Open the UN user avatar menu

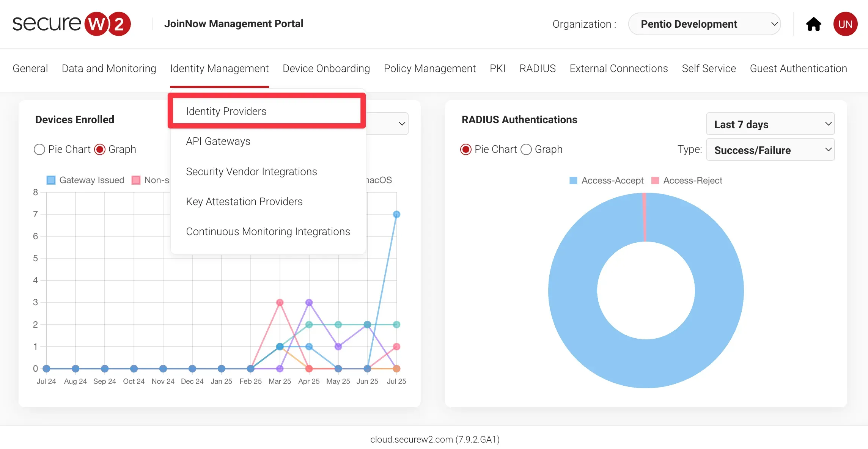click(x=845, y=24)
